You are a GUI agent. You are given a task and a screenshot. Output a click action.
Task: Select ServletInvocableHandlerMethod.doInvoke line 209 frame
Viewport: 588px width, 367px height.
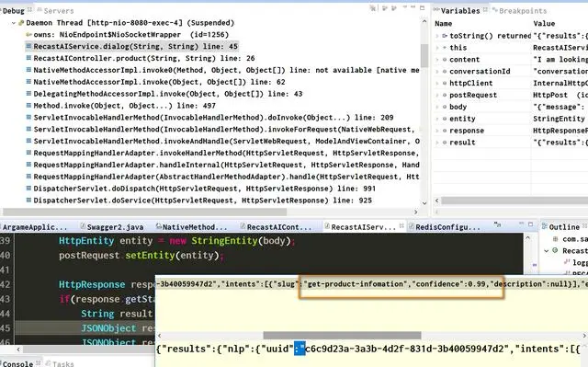(213, 118)
